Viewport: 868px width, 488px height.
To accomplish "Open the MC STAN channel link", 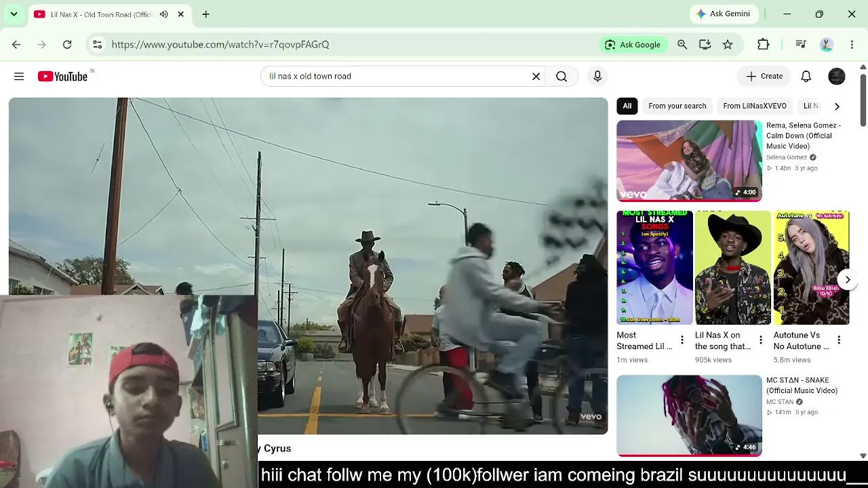I will 780,403.
